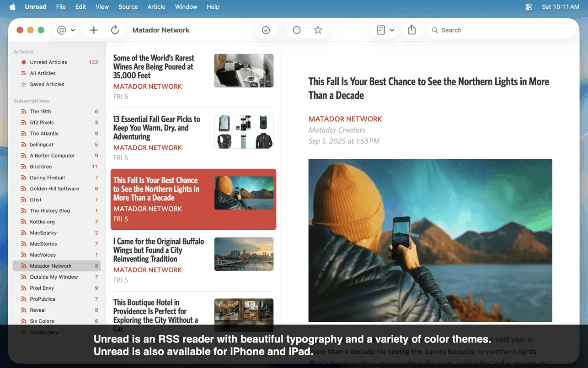Open Original Buffalo Wings article
Screen dimensions: 588x368
pos(193,260)
